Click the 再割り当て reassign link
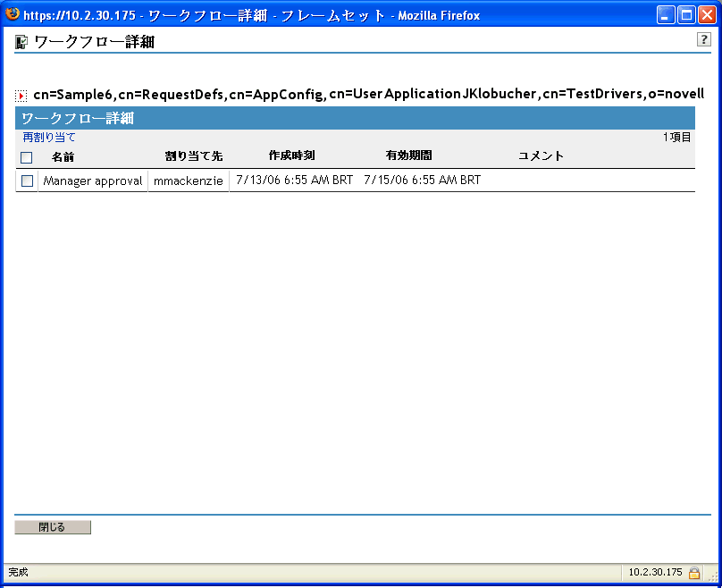This screenshot has width=722, height=588. click(x=49, y=138)
